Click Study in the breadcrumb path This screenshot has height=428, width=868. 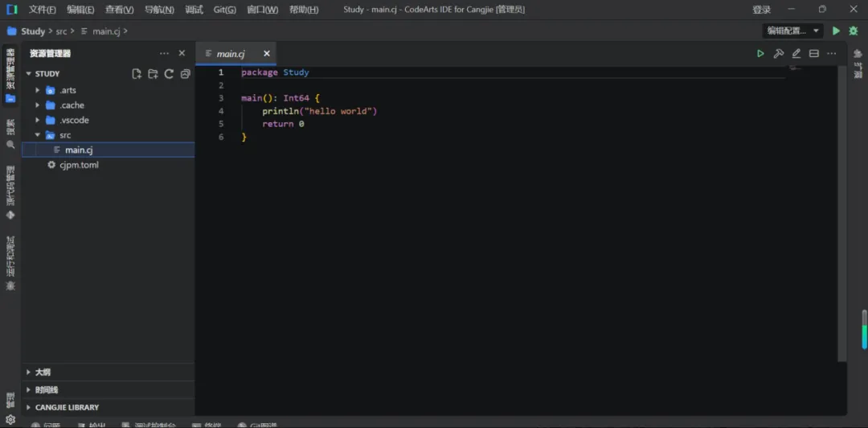click(x=33, y=31)
